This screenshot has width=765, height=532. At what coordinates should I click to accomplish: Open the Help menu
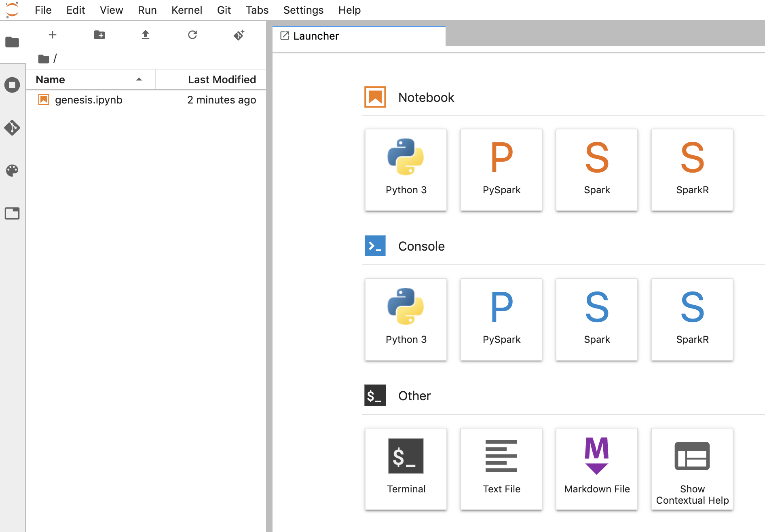349,10
